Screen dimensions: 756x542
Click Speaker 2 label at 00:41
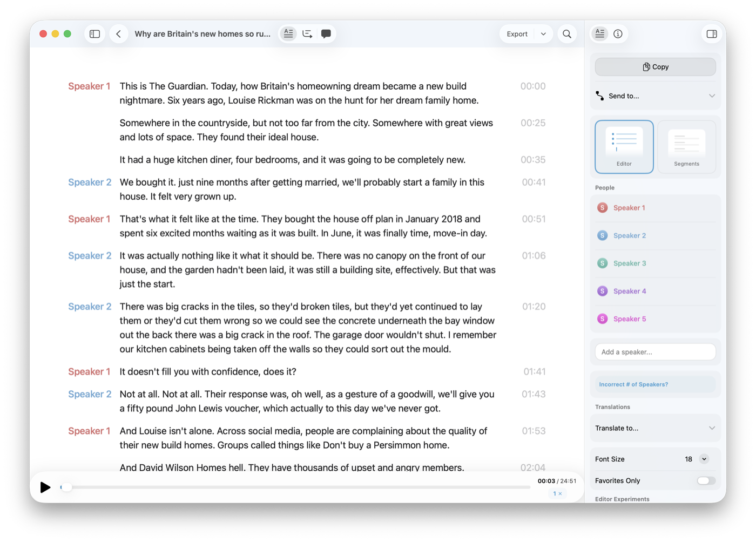point(90,182)
